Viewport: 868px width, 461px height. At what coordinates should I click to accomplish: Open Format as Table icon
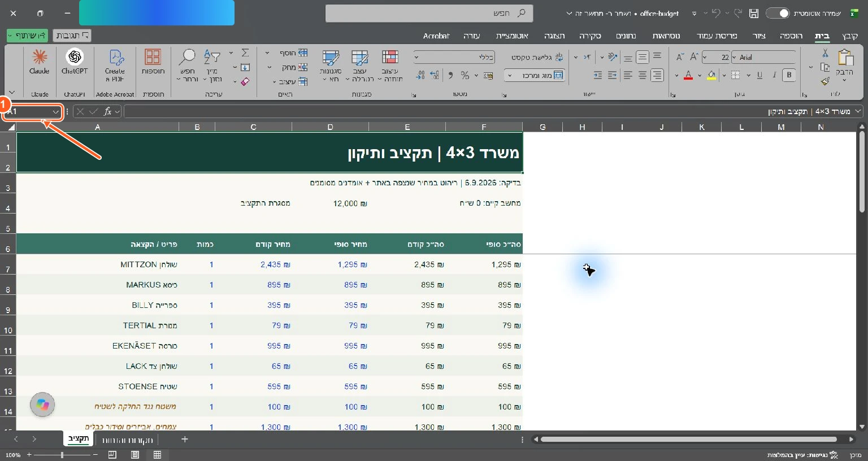360,58
